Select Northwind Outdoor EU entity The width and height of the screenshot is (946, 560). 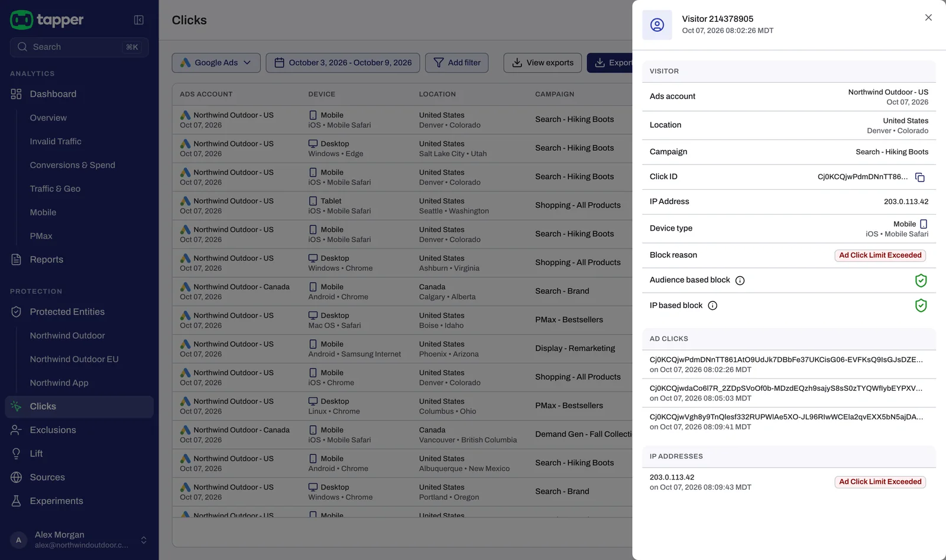(74, 359)
